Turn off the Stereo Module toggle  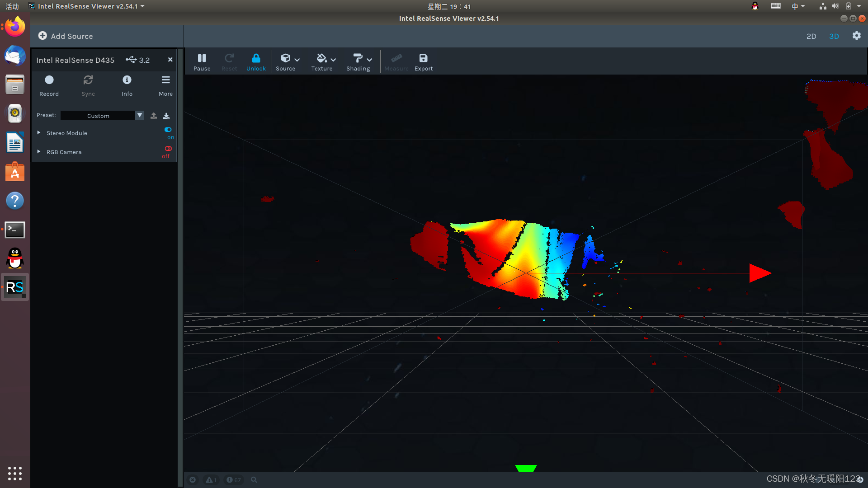(168, 130)
